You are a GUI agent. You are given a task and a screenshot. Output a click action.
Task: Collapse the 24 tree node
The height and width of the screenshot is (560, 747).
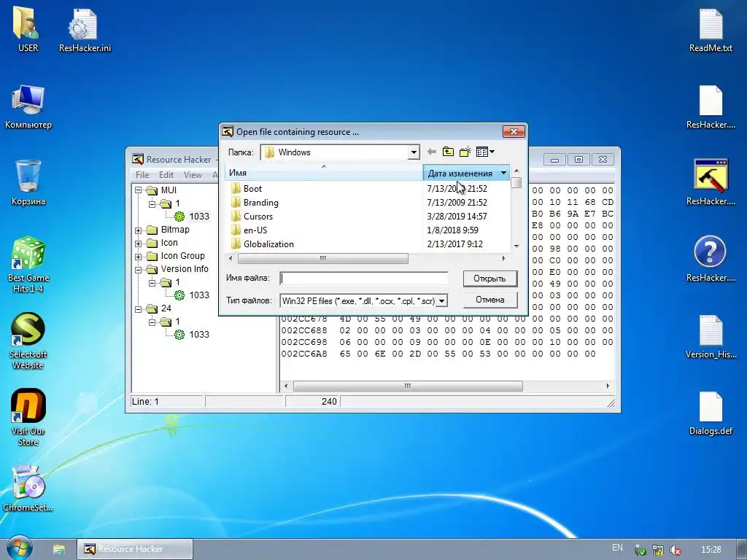tap(138, 309)
